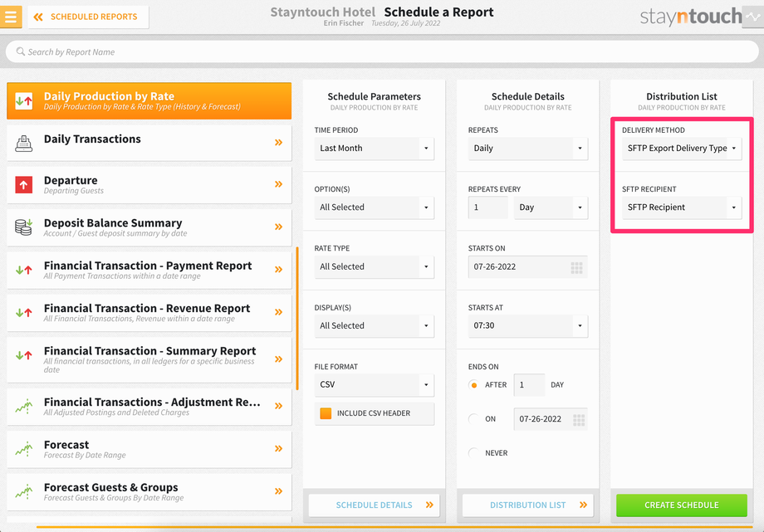Image resolution: width=764 pixels, height=532 pixels.
Task: Open Daily Transactions using its chevron arrow
Action: tap(278, 142)
